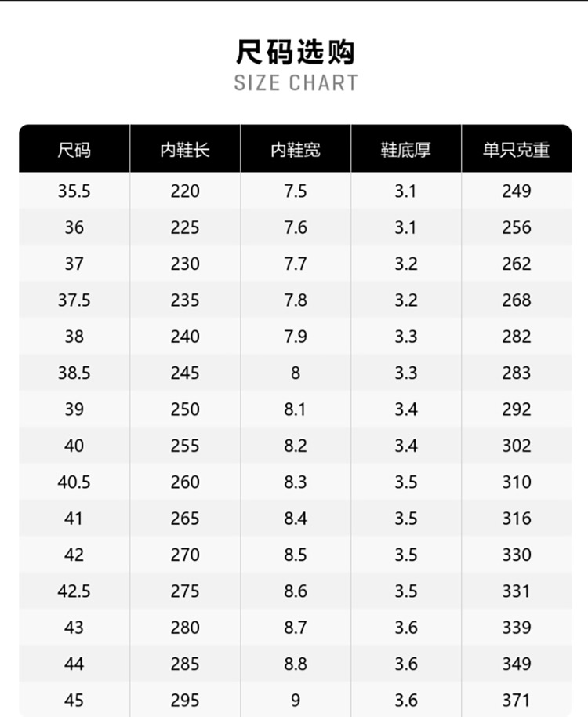Screen dimensions: 588x717
Task: Click the 尺码选购 heading
Action: point(296,52)
